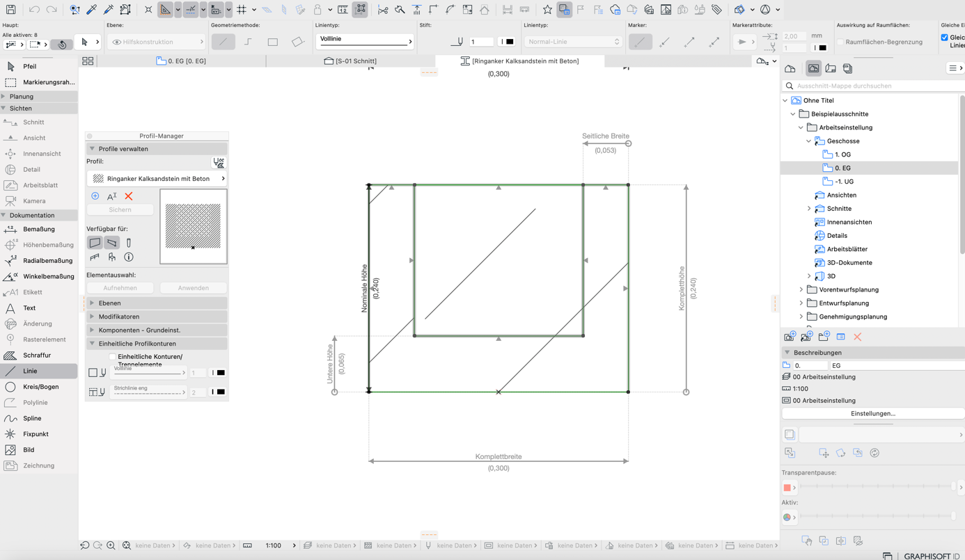Toggle beam availability in Verfügbar für

click(111, 243)
